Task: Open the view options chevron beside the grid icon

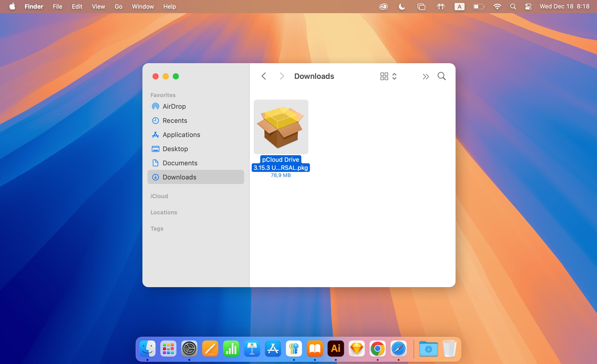Action: (x=394, y=76)
